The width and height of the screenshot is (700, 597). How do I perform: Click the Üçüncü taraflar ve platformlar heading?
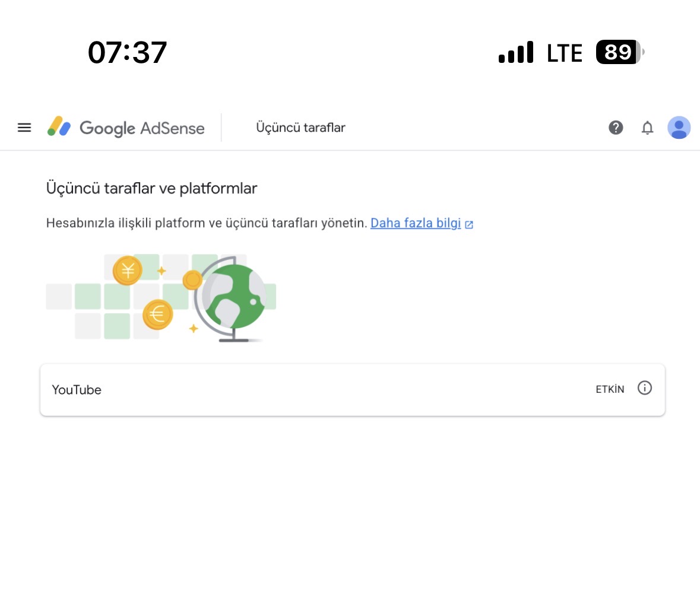151,188
